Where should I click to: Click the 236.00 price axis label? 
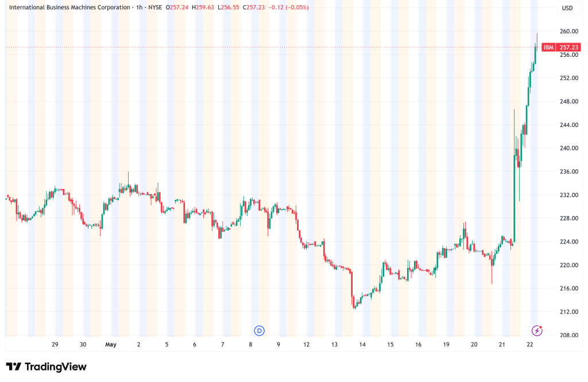[x=568, y=172]
